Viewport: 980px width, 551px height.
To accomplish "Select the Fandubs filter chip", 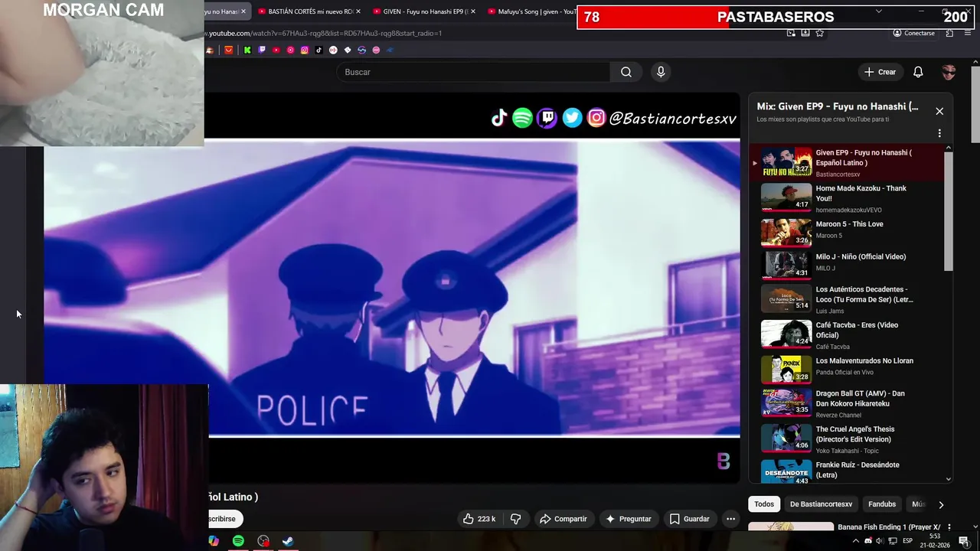I will coord(882,504).
